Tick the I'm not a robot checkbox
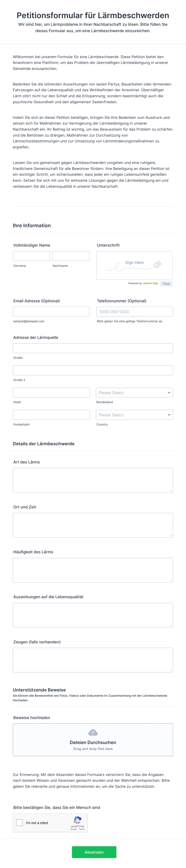The height and width of the screenshot is (868, 186). (x=20, y=822)
